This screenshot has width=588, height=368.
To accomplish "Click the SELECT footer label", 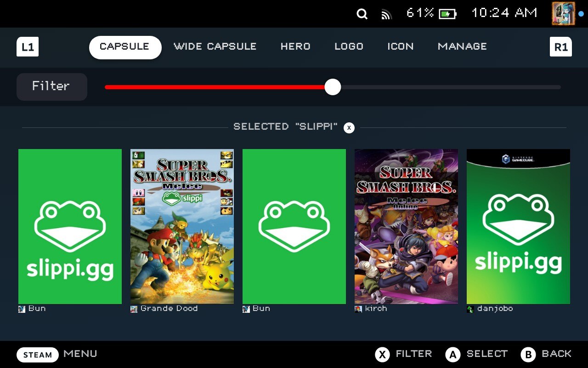I will pyautogui.click(x=487, y=354).
